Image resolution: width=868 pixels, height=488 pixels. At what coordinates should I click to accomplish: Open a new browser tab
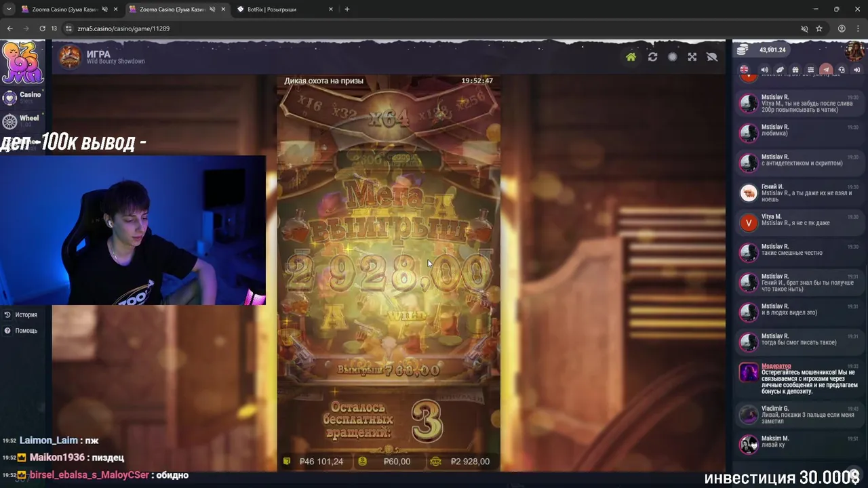point(347,9)
